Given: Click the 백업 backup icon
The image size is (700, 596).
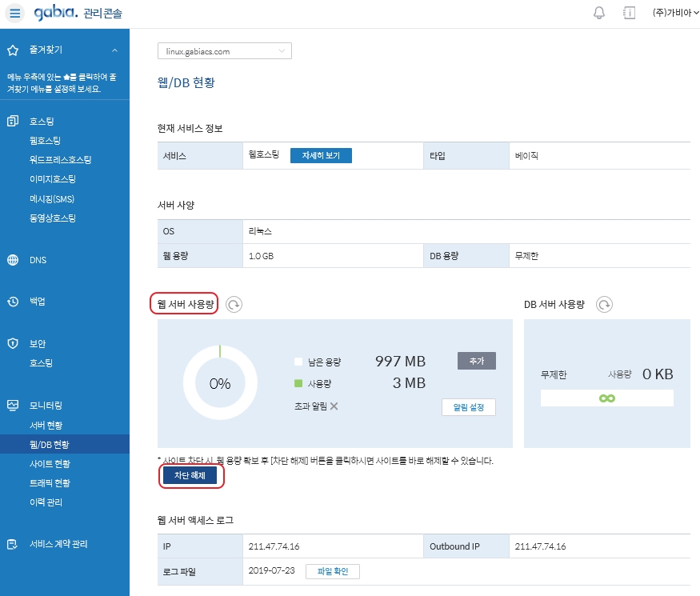Looking at the screenshot, I should pos(13,302).
